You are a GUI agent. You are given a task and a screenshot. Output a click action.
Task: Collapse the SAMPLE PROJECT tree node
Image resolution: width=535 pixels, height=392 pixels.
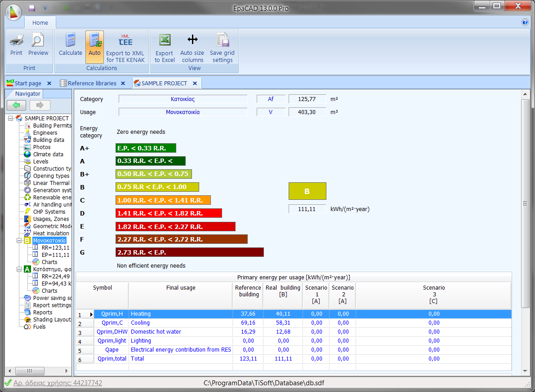[x=11, y=119]
